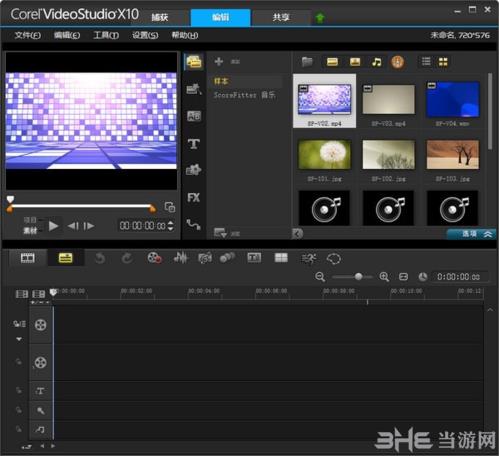Click the Undo arrow in timeline toolbar
Screen dimensions: 499x456
[100, 258]
